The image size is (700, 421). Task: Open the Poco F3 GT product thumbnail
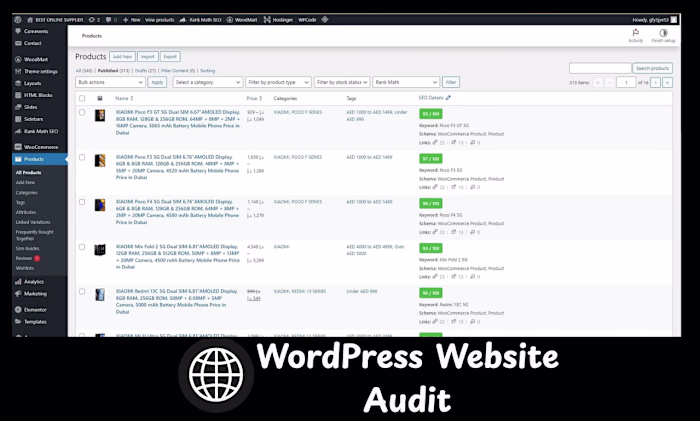tap(100, 116)
